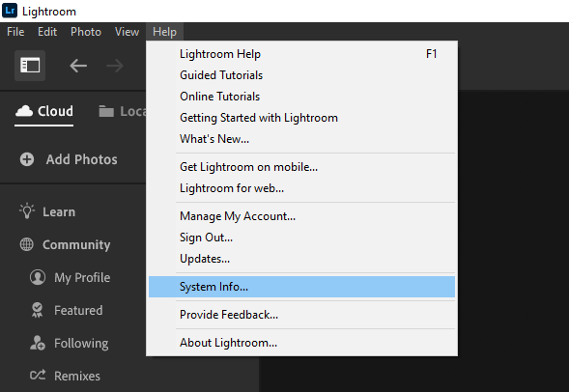
Task: Click the plus icon beside Add Photos
Action: pyautogui.click(x=27, y=159)
